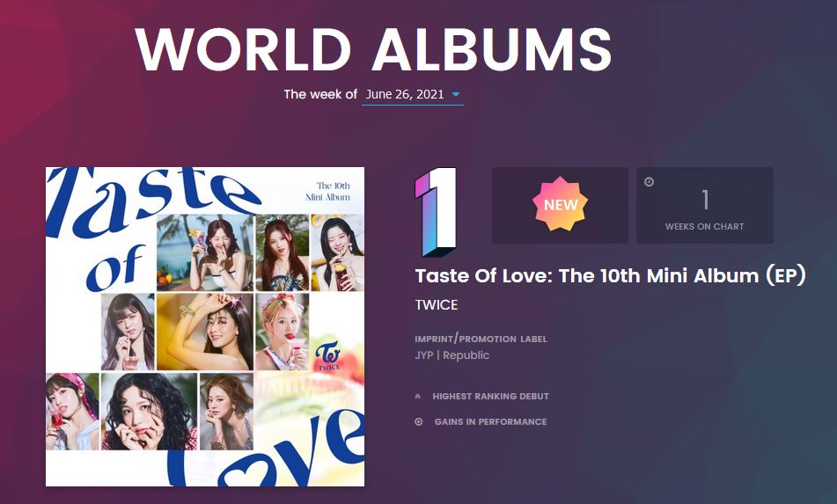Screen dimensions: 837x504
Task: Click the gains in performance circle icon
Action: pos(419,422)
